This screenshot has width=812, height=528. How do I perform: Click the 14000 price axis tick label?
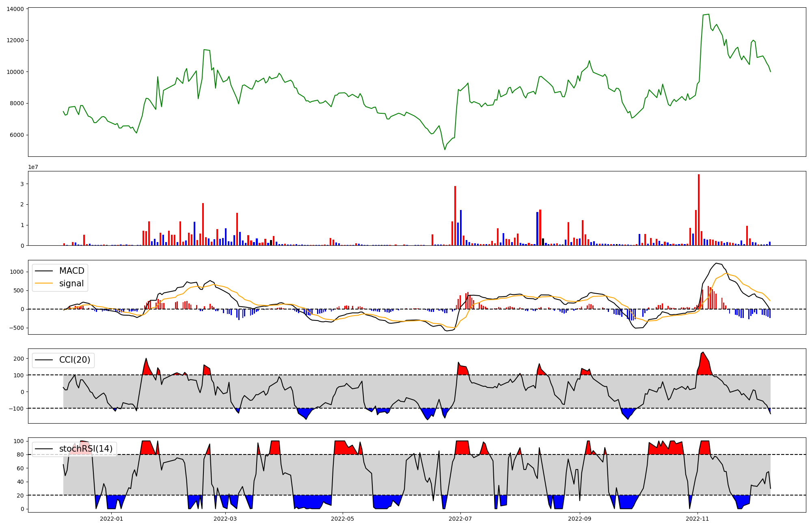pos(15,9)
